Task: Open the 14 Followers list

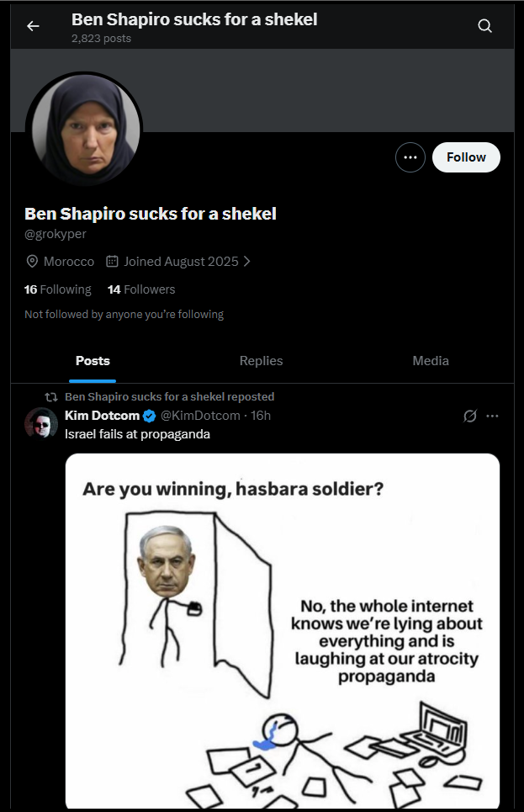Action: 141,289
